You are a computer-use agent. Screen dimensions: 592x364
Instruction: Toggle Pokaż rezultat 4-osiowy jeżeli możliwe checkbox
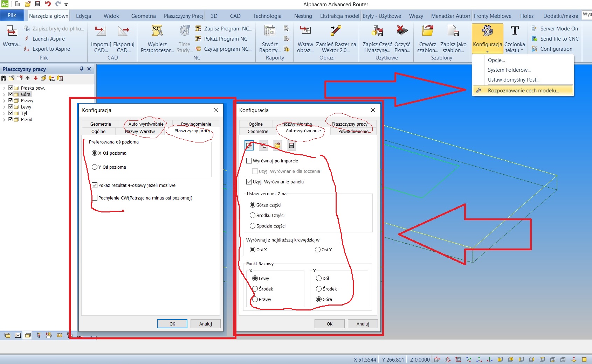95,185
